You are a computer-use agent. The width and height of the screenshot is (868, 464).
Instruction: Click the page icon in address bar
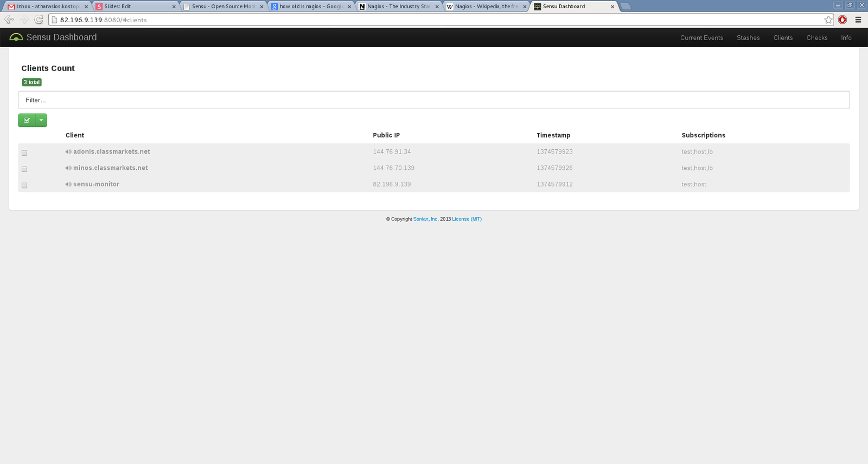[54, 20]
